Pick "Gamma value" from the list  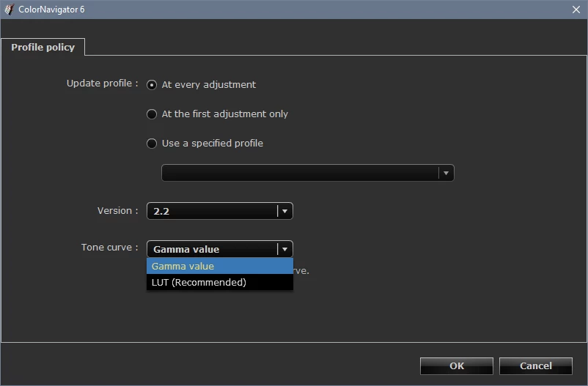coord(220,266)
